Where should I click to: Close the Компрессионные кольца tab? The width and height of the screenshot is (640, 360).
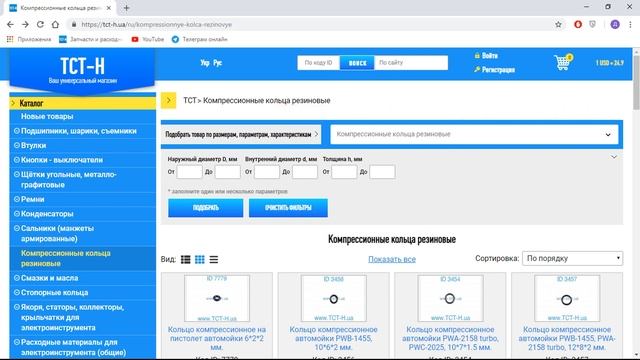(109, 8)
